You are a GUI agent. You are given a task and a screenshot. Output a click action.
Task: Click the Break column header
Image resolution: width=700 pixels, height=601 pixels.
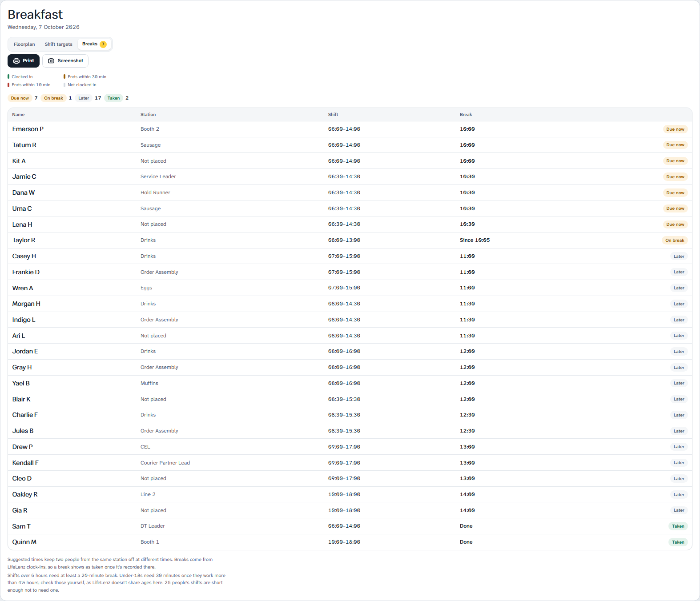pos(466,115)
